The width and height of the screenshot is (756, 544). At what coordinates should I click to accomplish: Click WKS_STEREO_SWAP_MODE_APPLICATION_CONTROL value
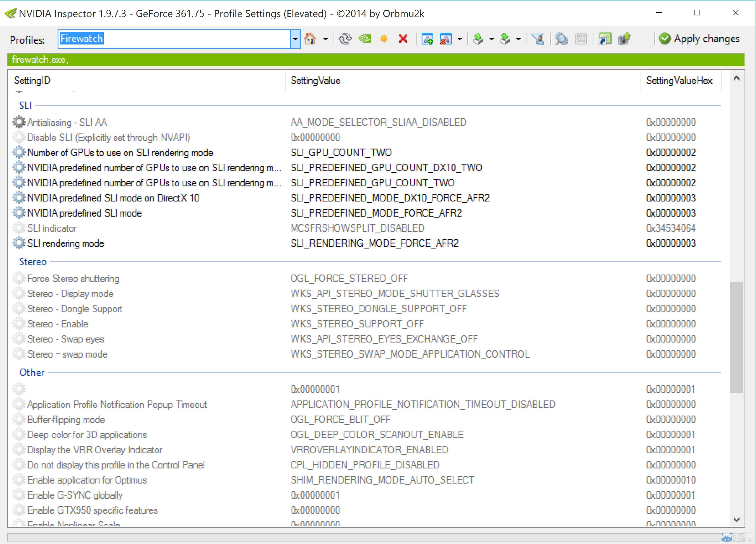point(410,354)
